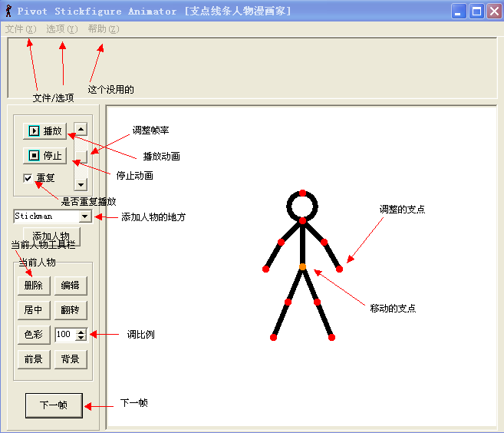This screenshot has height=433, width=504.
Task: Click the 删除 (delete) button
Action: pyautogui.click(x=34, y=286)
